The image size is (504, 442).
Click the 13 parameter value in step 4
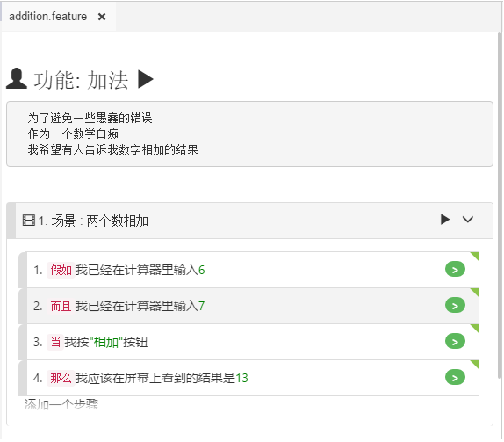[x=241, y=378]
